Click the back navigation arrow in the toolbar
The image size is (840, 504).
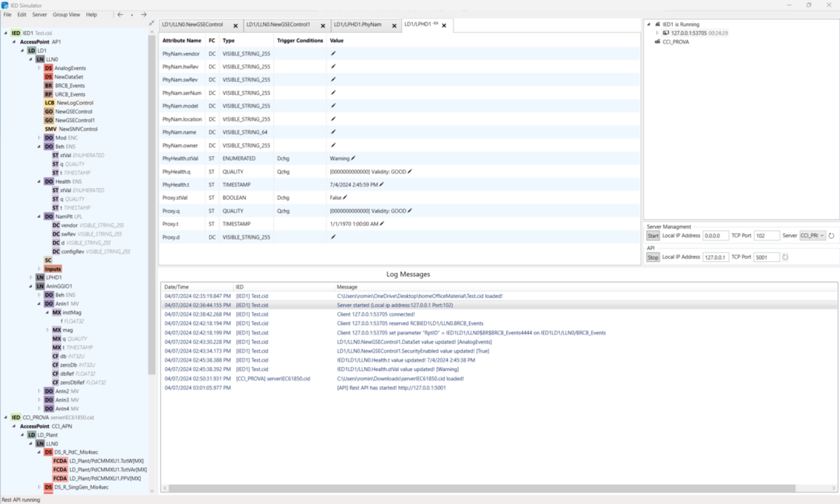pyautogui.click(x=120, y=14)
